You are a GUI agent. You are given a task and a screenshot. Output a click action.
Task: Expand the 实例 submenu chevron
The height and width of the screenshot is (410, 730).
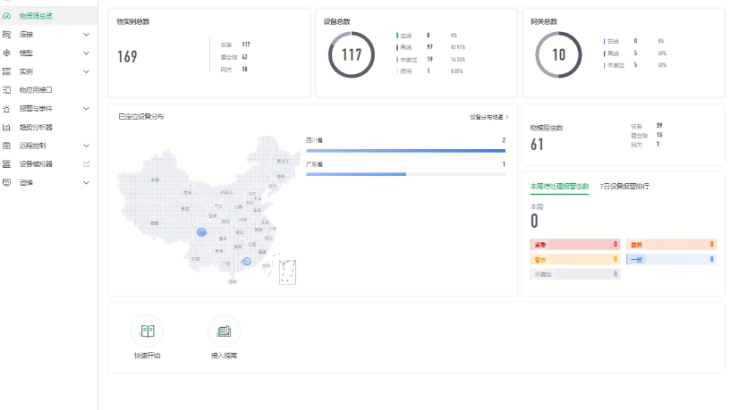86,72
